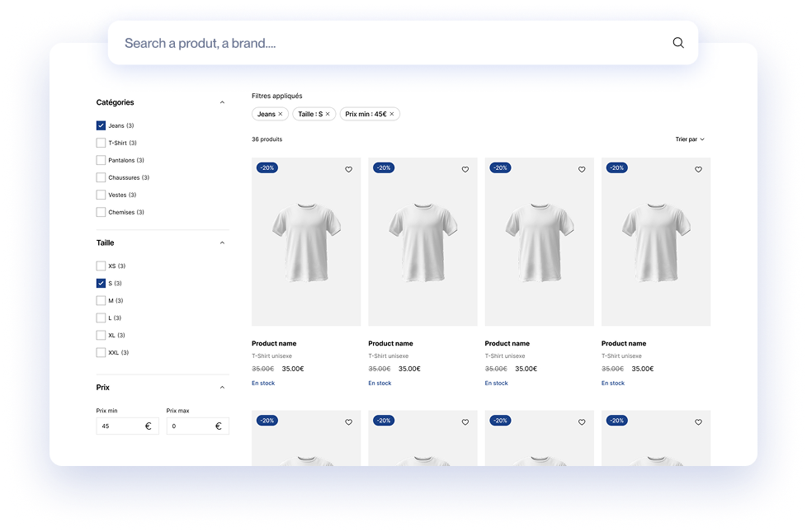Screen dimensions: 807x532
Task: Uncheck the S size checkbox
Action: click(x=101, y=284)
